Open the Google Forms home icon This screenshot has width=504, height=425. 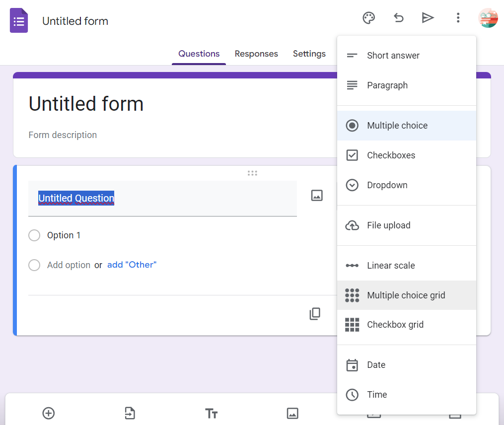point(19,20)
